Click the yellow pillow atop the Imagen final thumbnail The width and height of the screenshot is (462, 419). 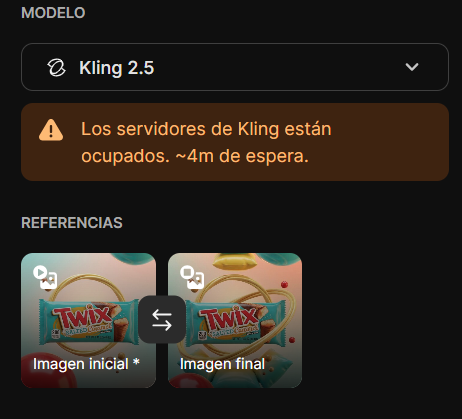[x=235, y=261]
